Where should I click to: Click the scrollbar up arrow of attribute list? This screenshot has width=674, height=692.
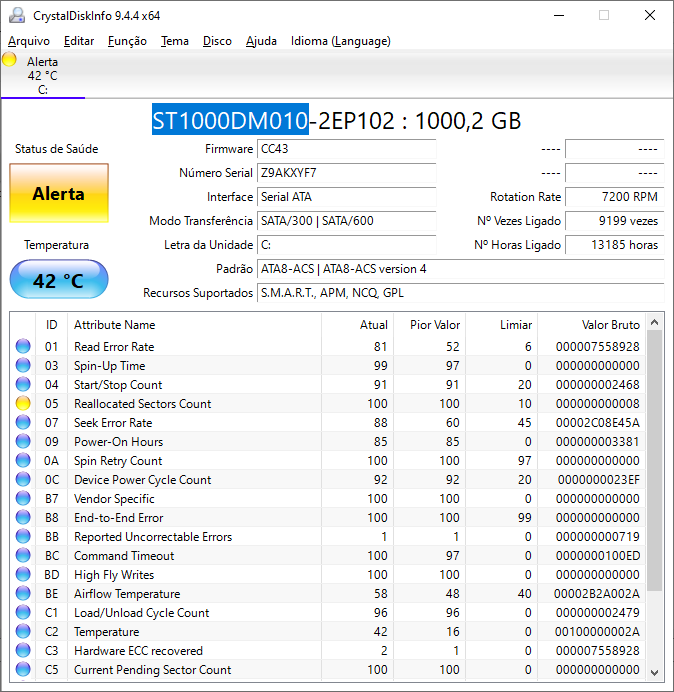[x=655, y=323]
